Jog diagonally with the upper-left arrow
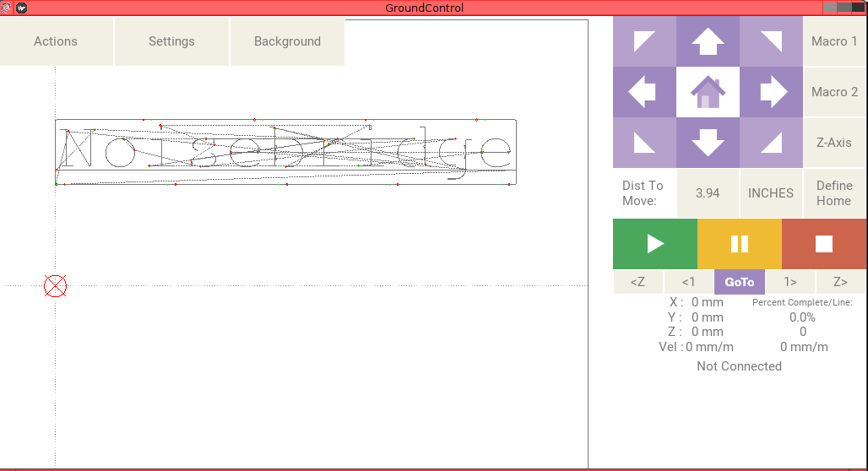This screenshot has height=471, width=868. click(643, 41)
